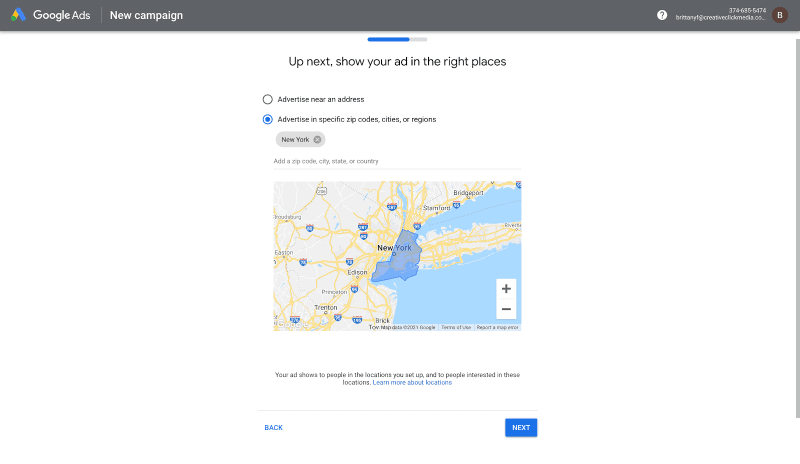Open the account avatar labeled B
Image resolution: width=800 pixels, height=464 pixels.
click(780, 15)
